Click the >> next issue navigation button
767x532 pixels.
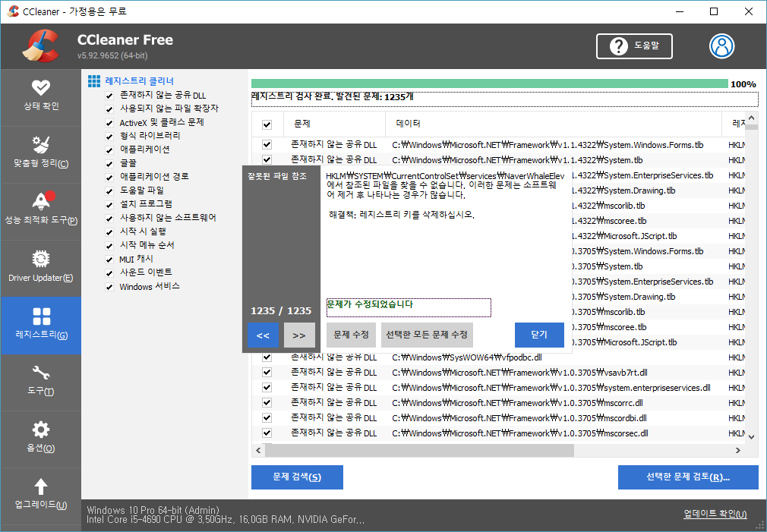299,334
